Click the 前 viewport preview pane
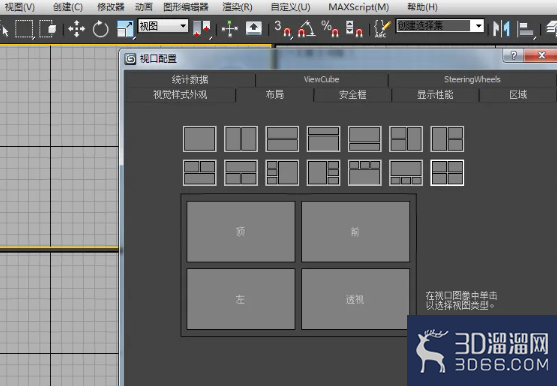This screenshot has height=386, width=557. coord(355,232)
